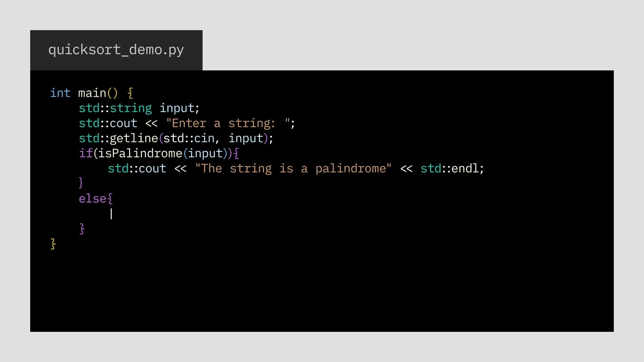Click the 'int' keyword on first line
This screenshot has height=362, width=644.
click(60, 93)
